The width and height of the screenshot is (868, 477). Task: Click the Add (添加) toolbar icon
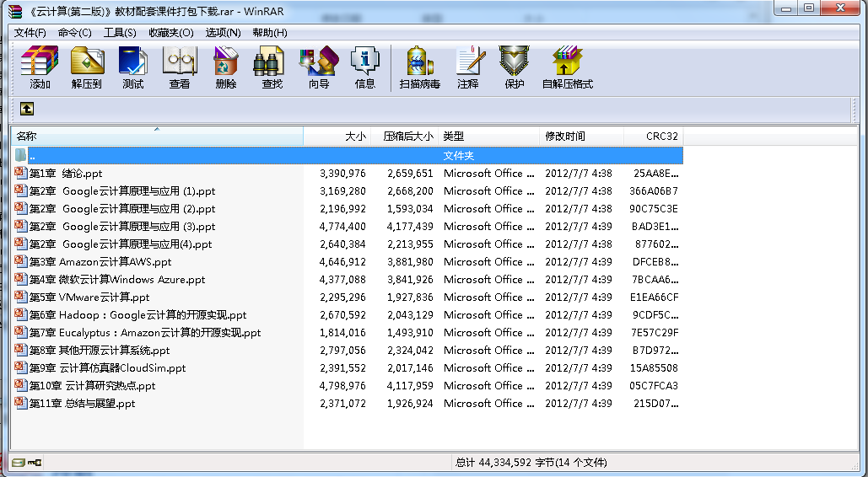[x=40, y=67]
